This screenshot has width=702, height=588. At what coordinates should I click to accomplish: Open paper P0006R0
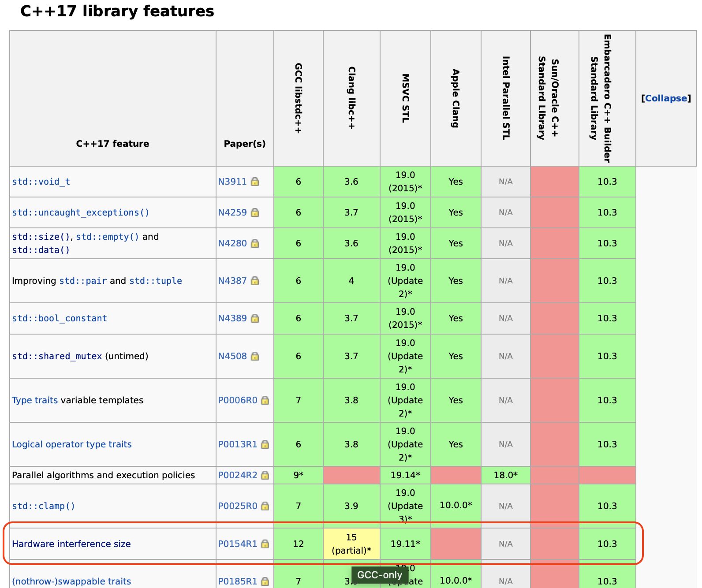point(238,400)
